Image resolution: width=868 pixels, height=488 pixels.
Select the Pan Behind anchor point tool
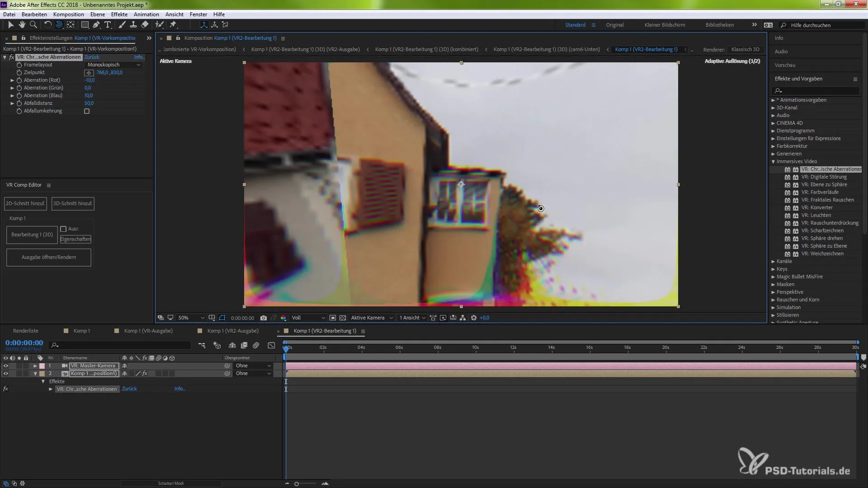click(71, 25)
